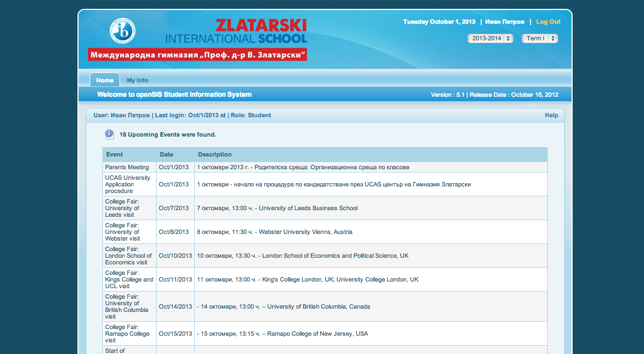
Task: Switch to the Home tab
Action: pyautogui.click(x=105, y=80)
